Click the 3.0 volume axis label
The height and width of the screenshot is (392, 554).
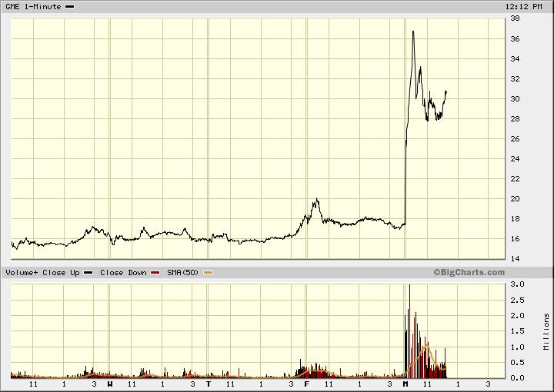coord(517,284)
